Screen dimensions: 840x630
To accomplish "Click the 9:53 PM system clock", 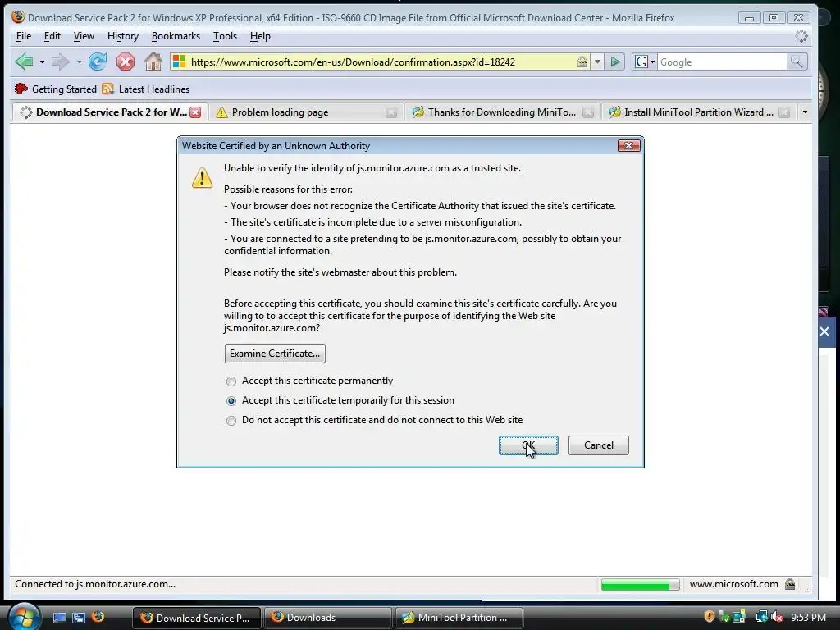I will click(808, 617).
